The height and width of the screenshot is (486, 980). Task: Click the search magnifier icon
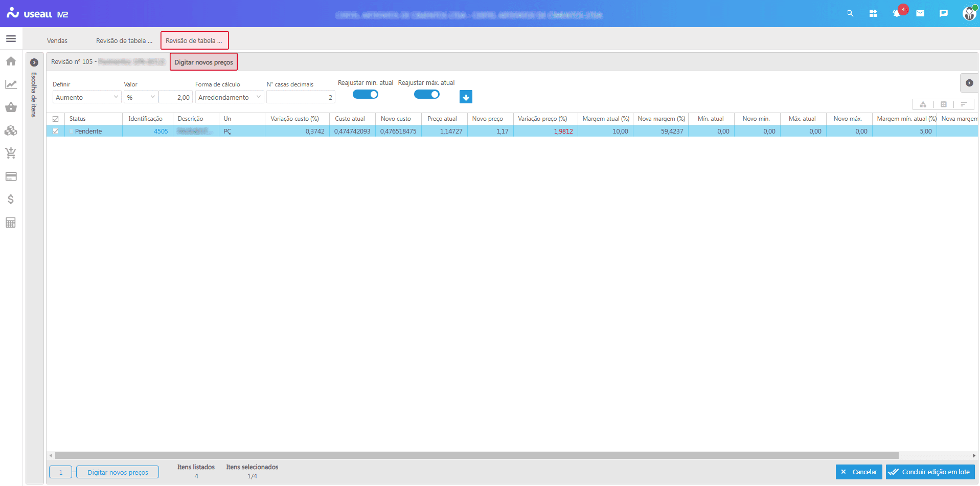tap(850, 14)
